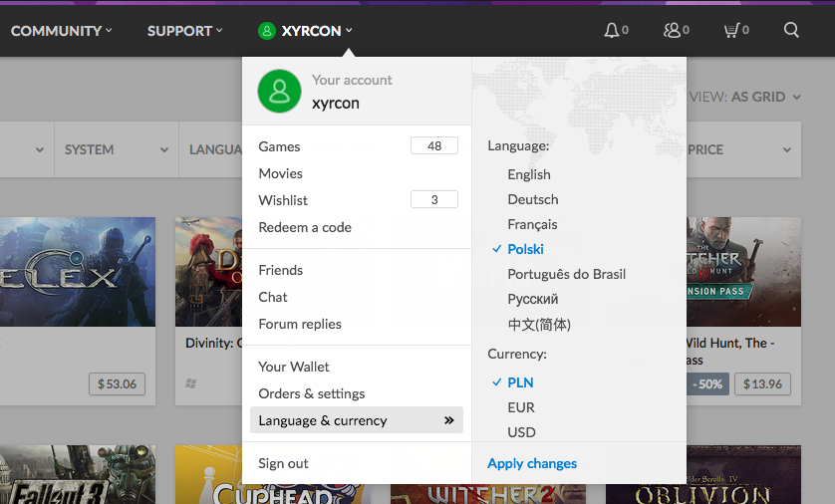
Task: Open the VIEW: AS GRID dropdown
Action: tap(745, 97)
